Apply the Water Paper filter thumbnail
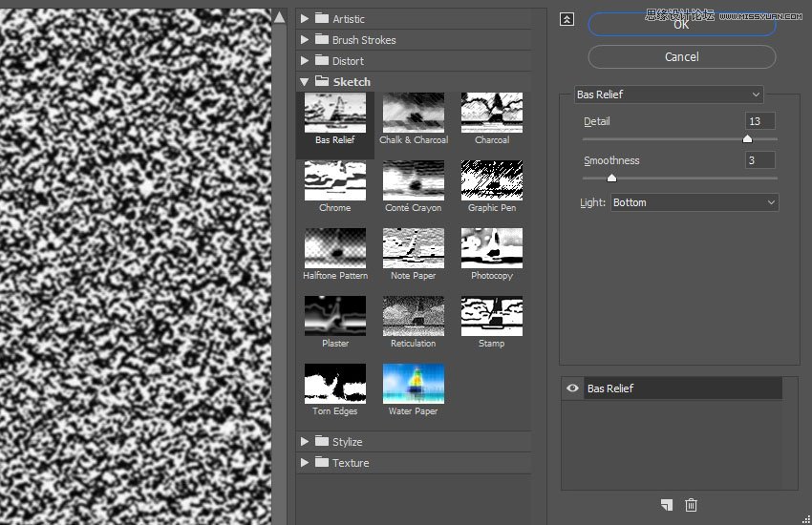812x525 pixels. (x=413, y=384)
